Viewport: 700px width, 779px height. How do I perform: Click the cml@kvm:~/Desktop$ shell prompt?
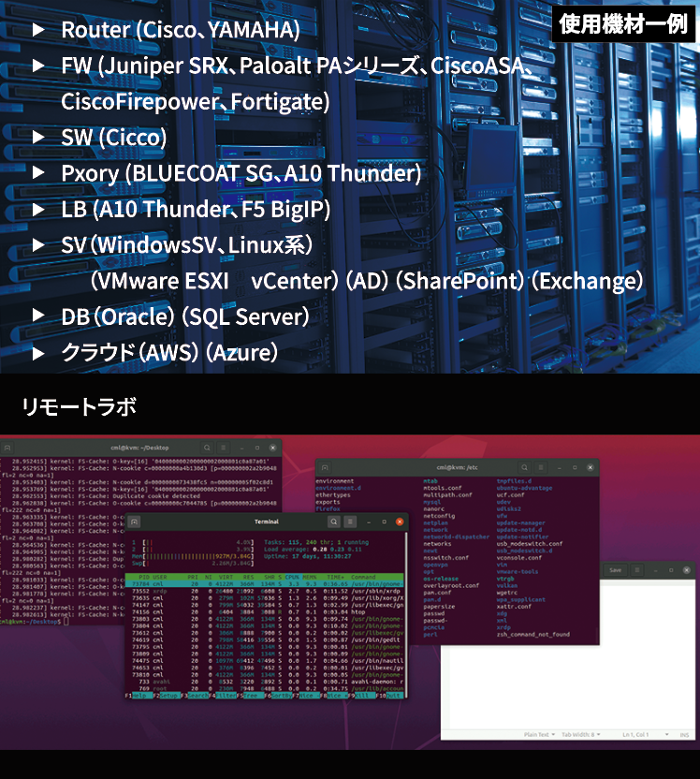(31, 622)
